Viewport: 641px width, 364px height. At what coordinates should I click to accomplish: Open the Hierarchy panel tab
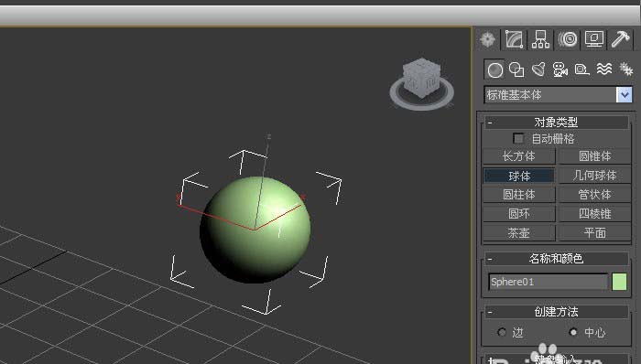point(540,40)
